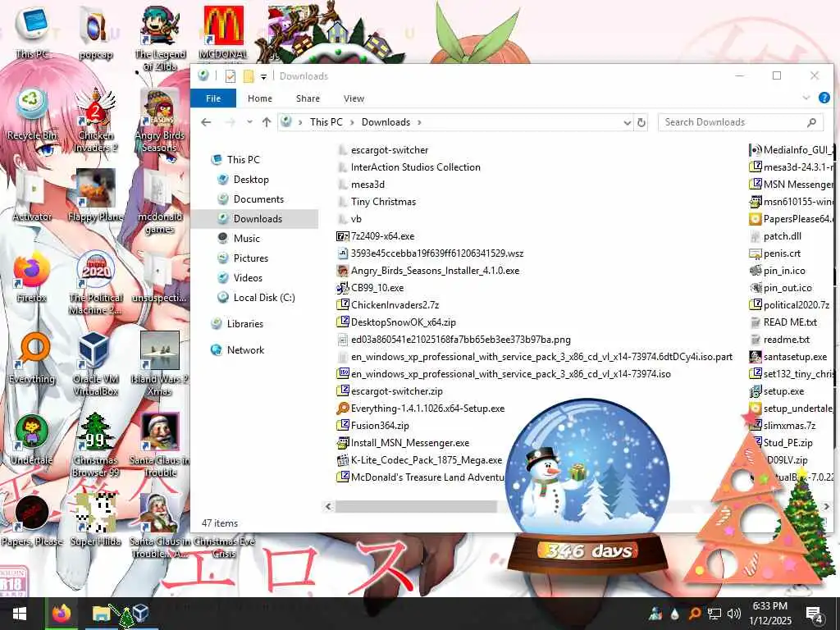Select Music in the navigation pane

pyautogui.click(x=246, y=239)
